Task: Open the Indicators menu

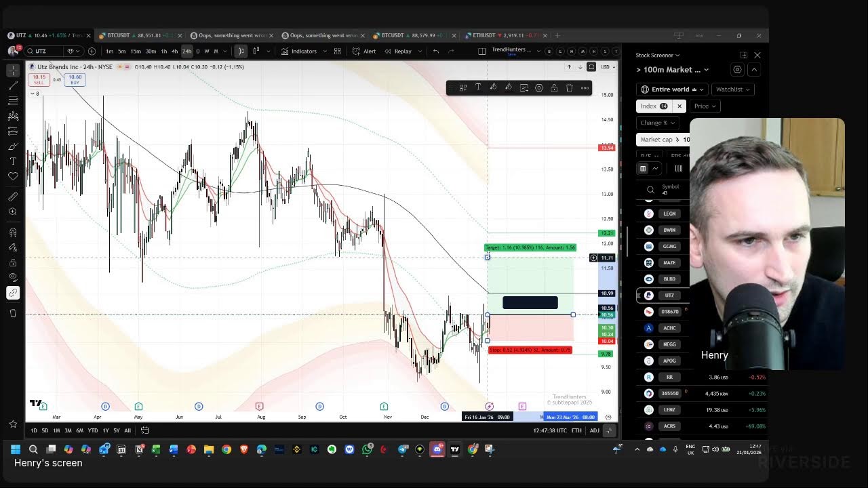Action: 299,52
